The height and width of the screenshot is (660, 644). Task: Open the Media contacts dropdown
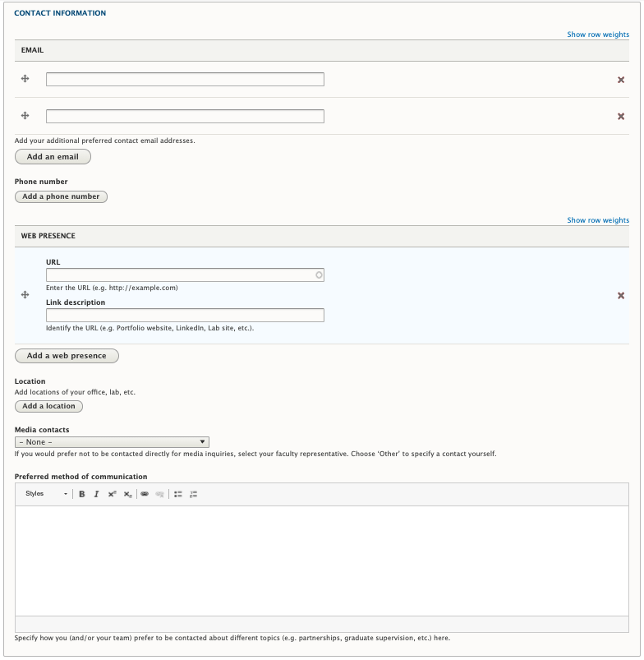[x=113, y=441]
